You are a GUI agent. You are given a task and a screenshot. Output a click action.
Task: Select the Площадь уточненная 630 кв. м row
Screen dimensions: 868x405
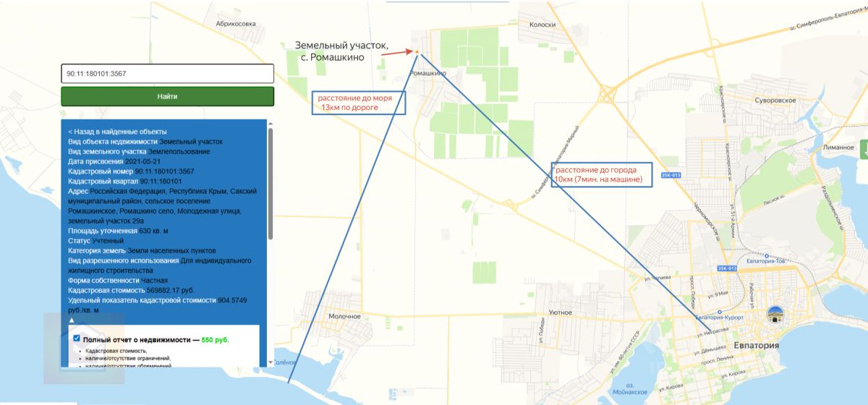[118, 230]
